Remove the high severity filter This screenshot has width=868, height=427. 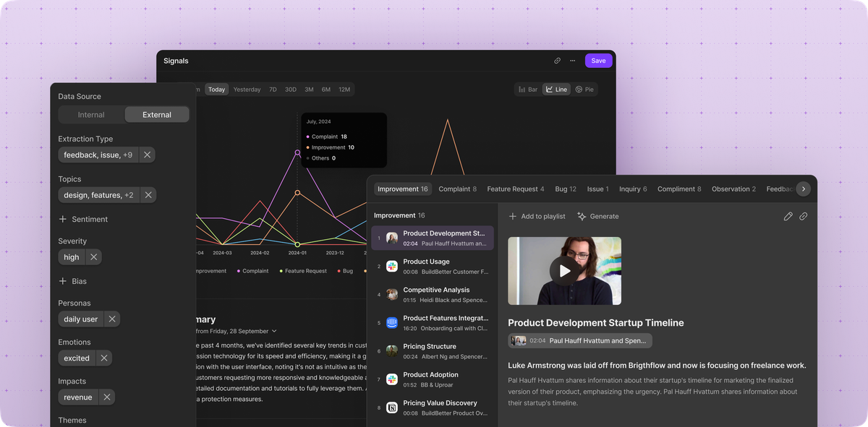coord(94,257)
